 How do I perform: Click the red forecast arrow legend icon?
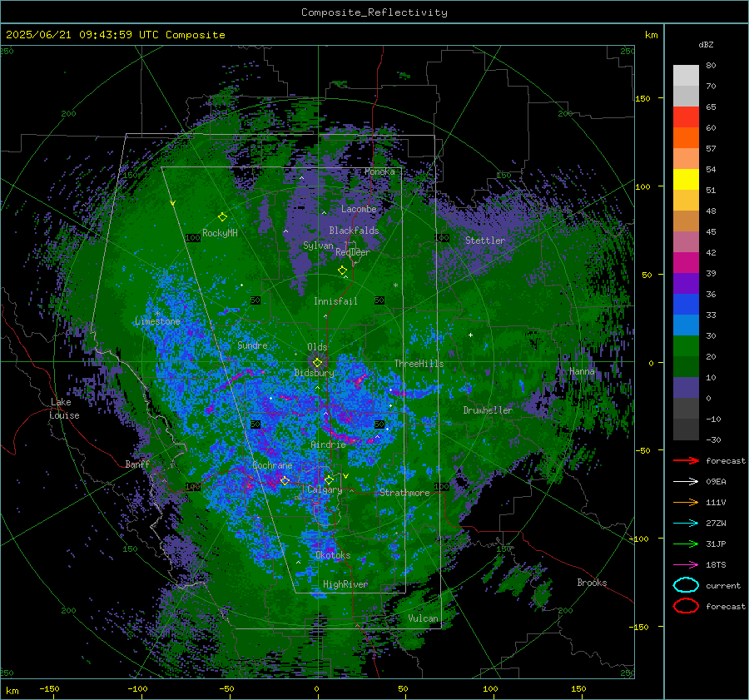pos(686,460)
